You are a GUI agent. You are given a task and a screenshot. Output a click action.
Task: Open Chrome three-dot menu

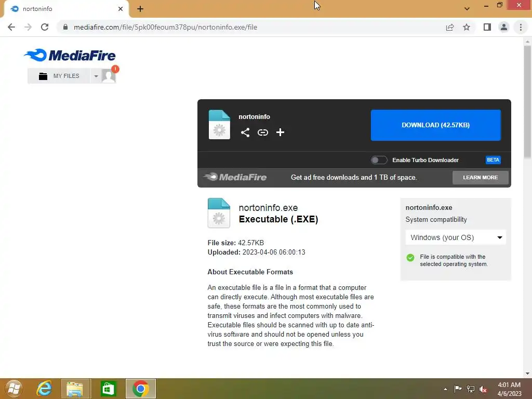click(521, 27)
